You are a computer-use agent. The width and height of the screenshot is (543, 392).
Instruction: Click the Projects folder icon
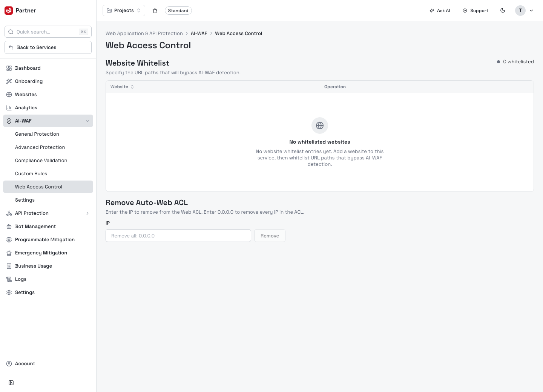click(x=109, y=11)
